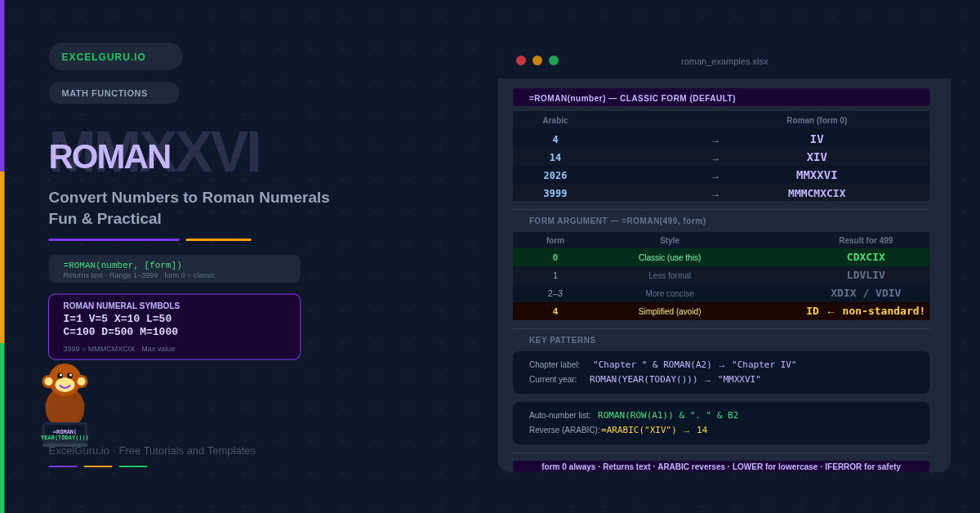Click the green window dot

554,60
